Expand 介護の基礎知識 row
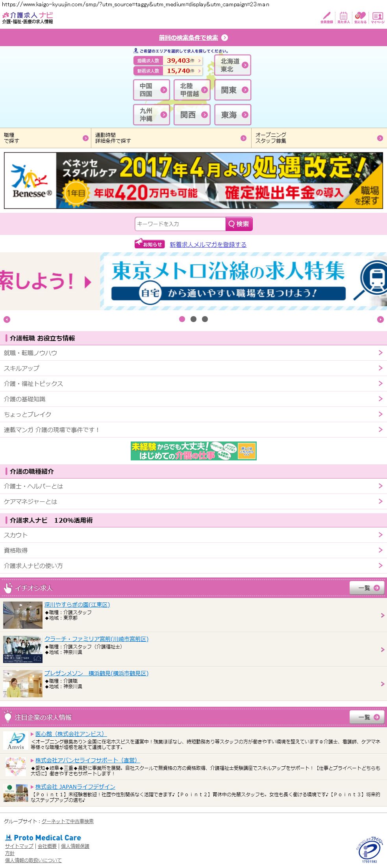 [x=193, y=399]
